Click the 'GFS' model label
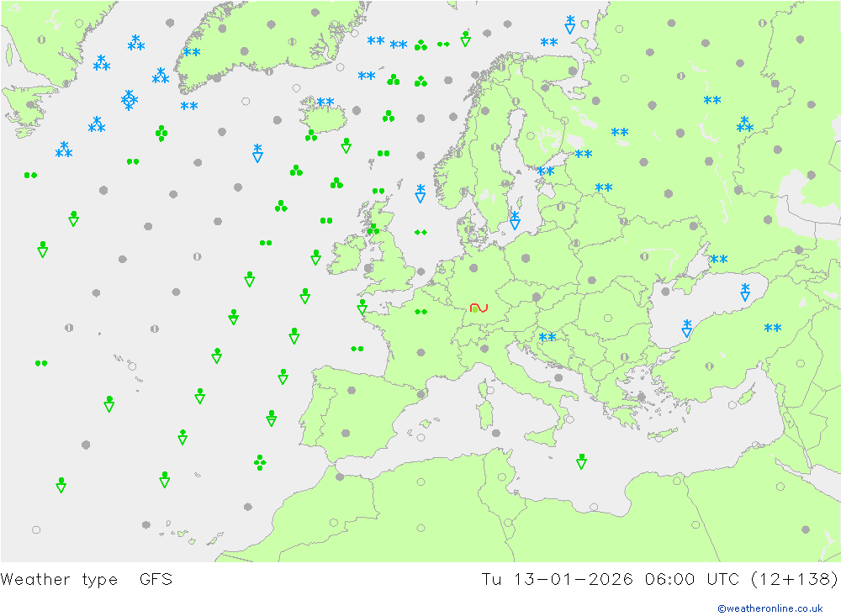 (156, 580)
